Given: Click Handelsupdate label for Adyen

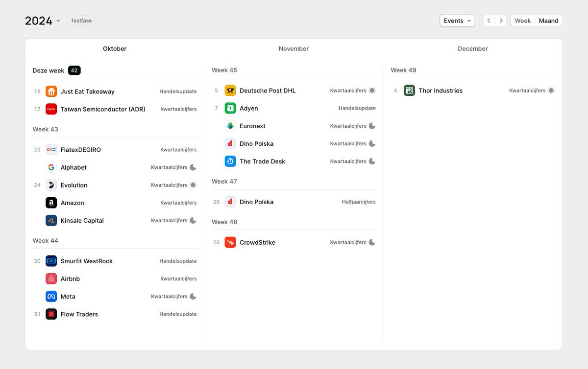Looking at the screenshot, I should pos(357,108).
